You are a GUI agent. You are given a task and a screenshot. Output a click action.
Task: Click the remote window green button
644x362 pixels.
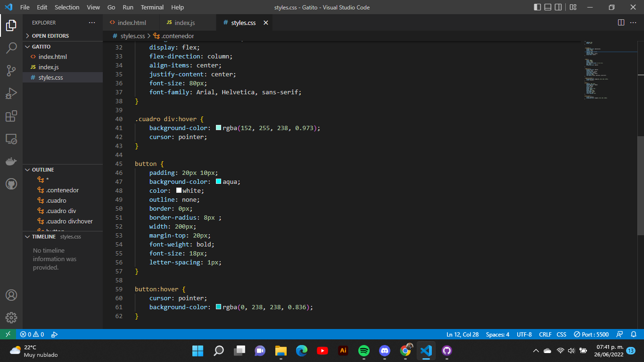(8, 334)
